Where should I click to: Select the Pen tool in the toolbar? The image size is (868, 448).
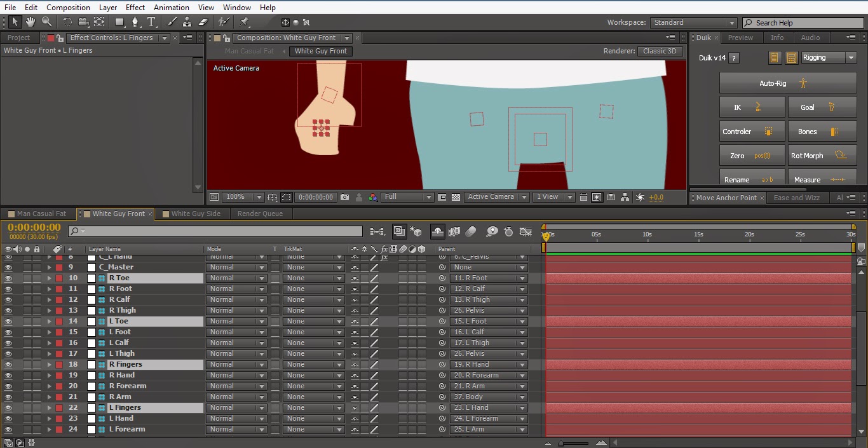136,22
